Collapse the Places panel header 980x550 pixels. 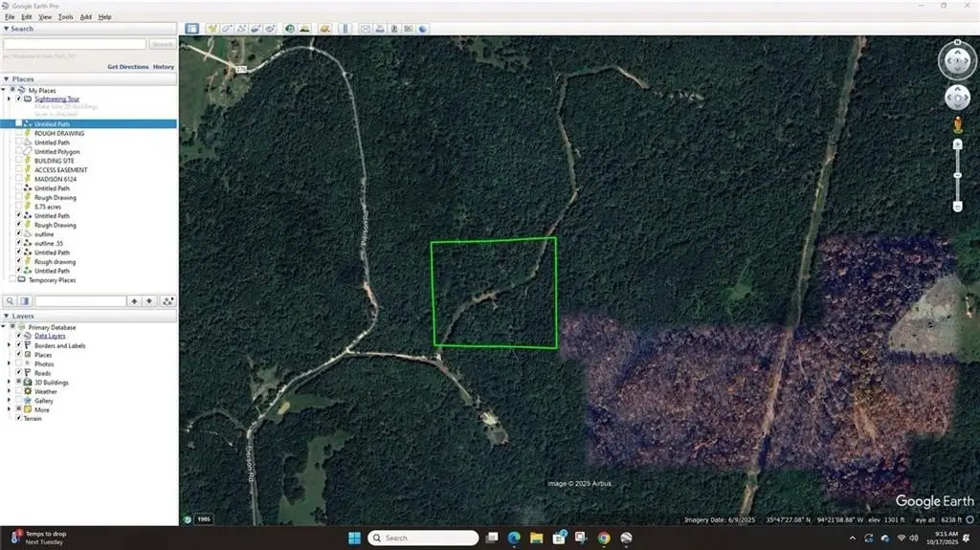coord(7,79)
